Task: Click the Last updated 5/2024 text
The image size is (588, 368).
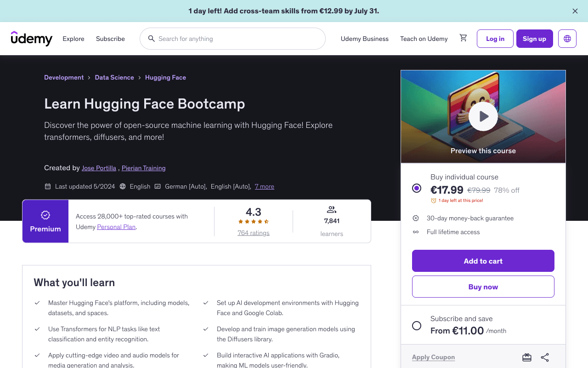Action: pos(85,186)
